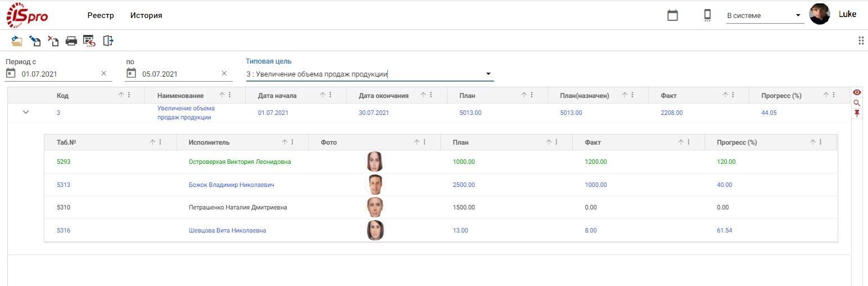Open user avatar next to Luke

[x=820, y=14]
